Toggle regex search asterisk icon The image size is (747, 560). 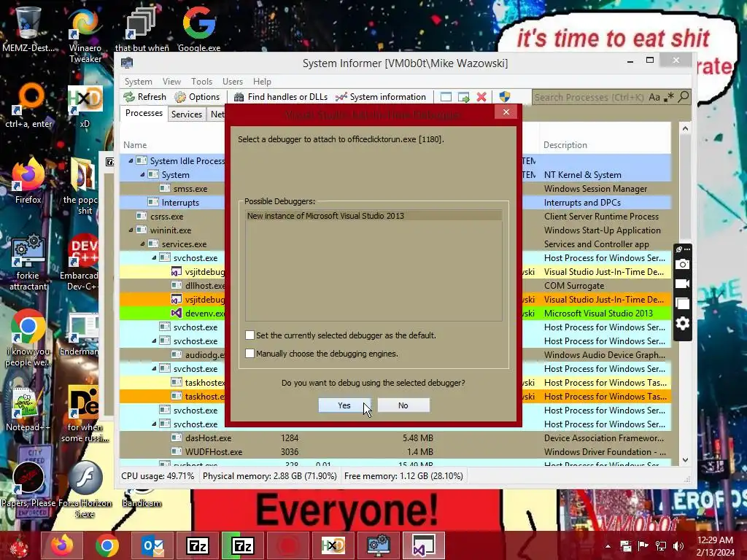[670, 97]
